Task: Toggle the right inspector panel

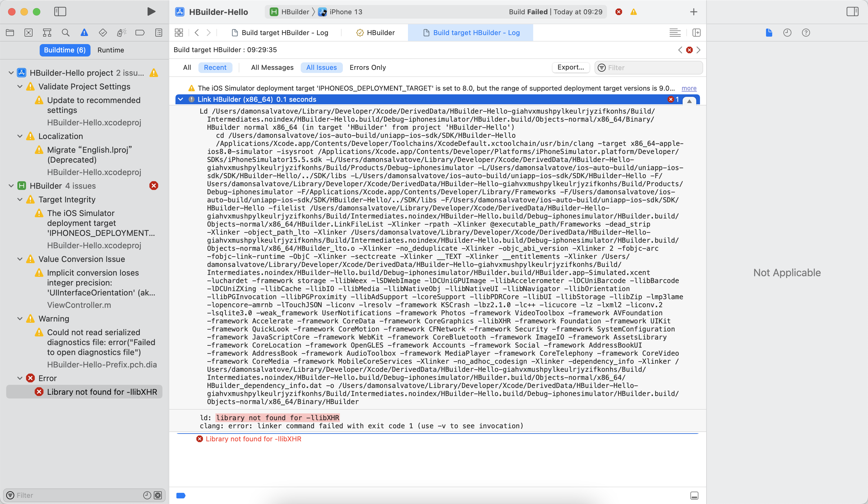Action: (x=852, y=12)
